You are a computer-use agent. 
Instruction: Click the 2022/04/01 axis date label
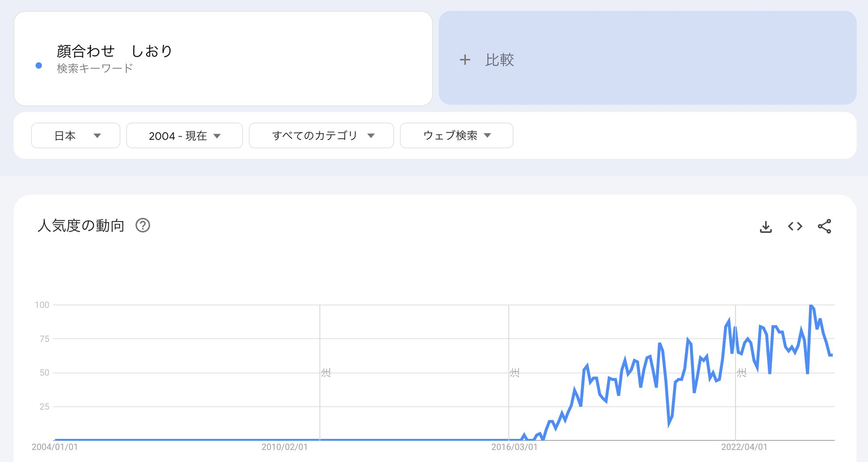coord(744,447)
